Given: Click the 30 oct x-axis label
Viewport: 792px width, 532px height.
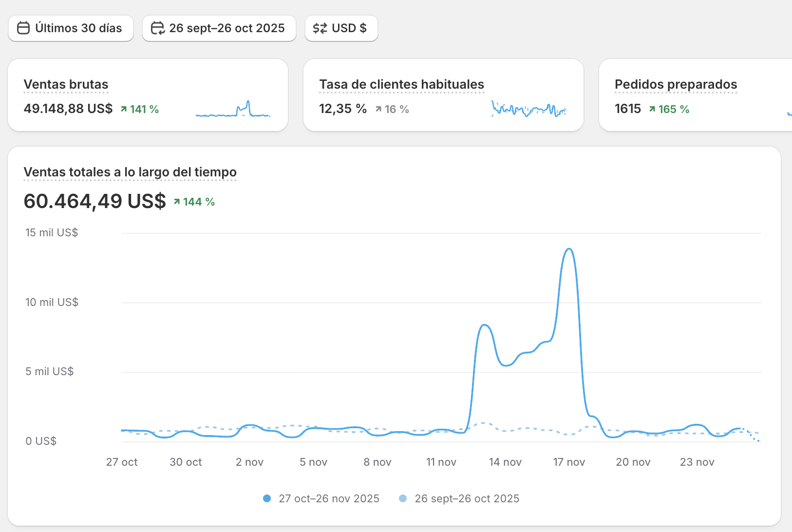Looking at the screenshot, I should pyautogui.click(x=186, y=462).
